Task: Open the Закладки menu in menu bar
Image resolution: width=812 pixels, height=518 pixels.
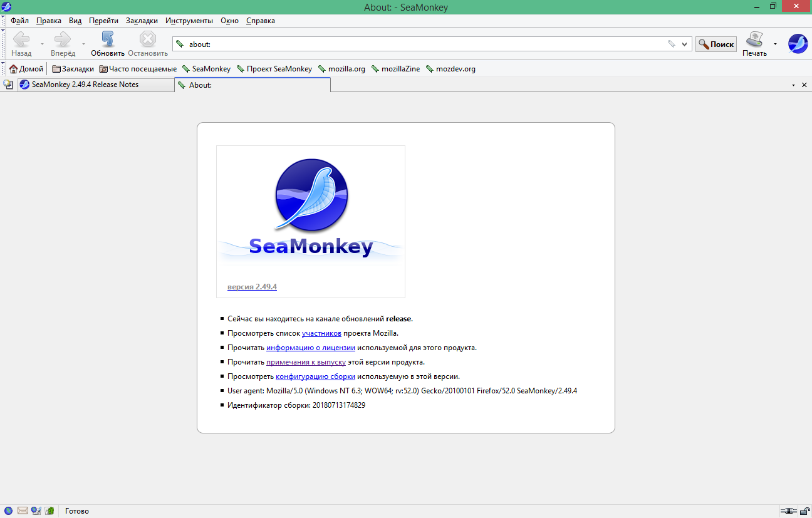Action: point(142,21)
